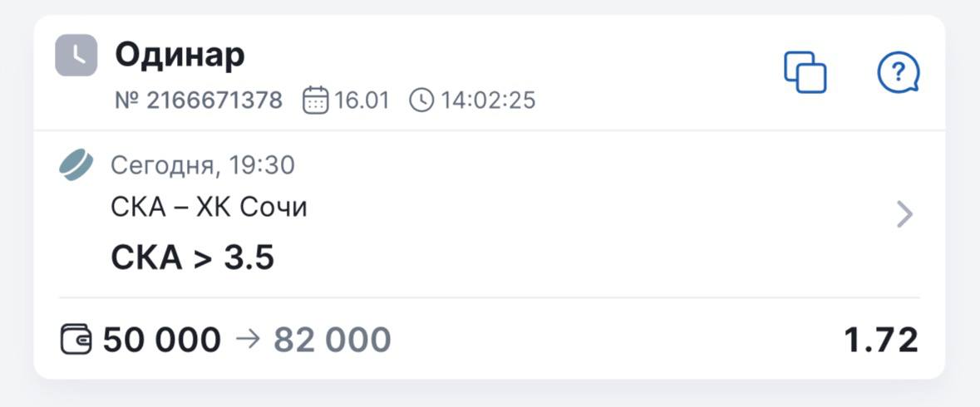Open the help question mark icon
Image resolution: width=980 pixels, height=407 pixels.
(x=899, y=73)
